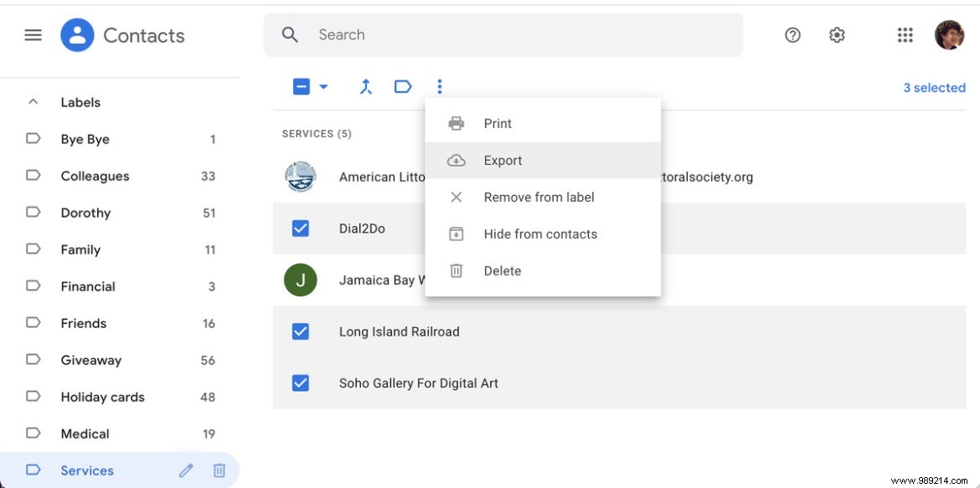Screen dimensions: 980x488
Task: Open the Family label in sidebar
Action: pos(80,249)
